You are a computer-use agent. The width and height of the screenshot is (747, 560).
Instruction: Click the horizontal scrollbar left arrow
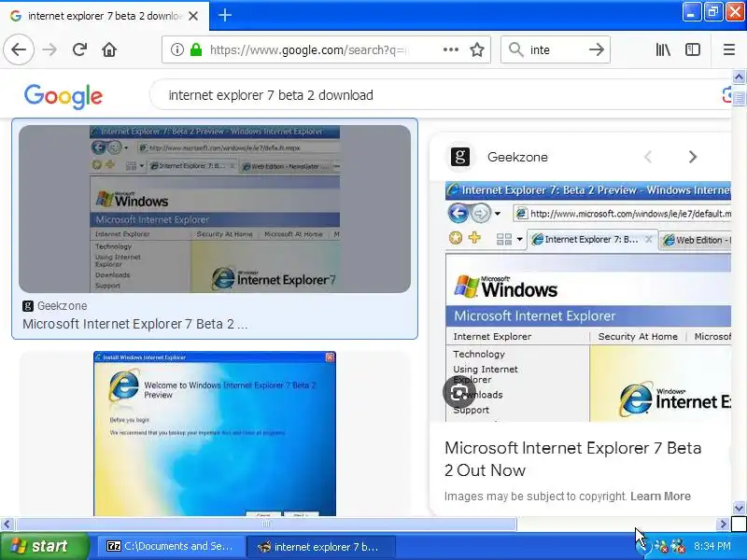click(7, 525)
